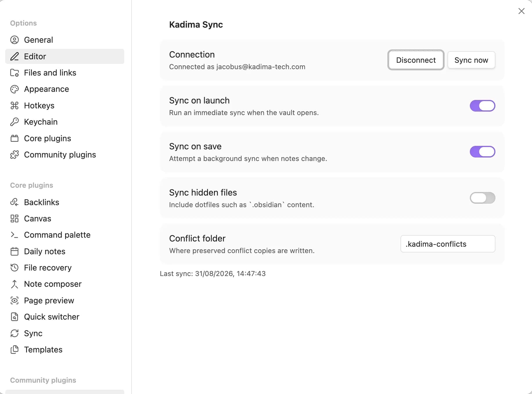Image resolution: width=532 pixels, height=394 pixels.
Task: Click the Community plugins puzzle icon
Action: coord(15,155)
